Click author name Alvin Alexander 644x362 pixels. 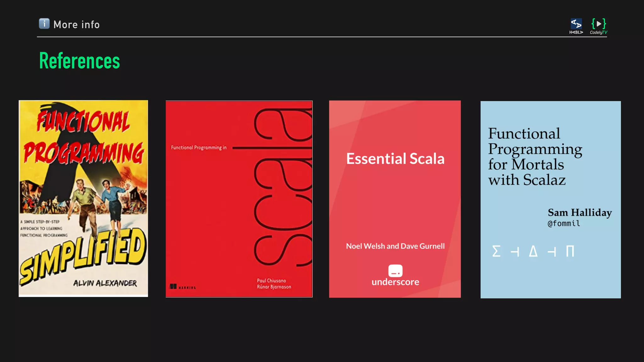tap(105, 283)
